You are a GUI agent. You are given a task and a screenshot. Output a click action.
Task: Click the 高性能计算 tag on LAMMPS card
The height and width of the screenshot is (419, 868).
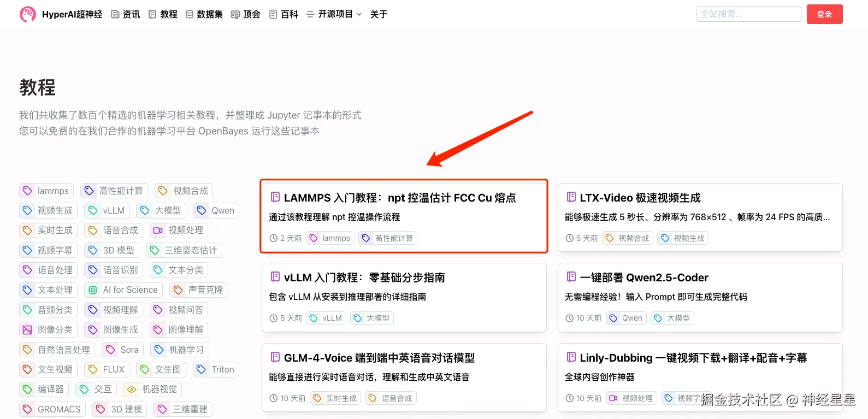click(388, 238)
